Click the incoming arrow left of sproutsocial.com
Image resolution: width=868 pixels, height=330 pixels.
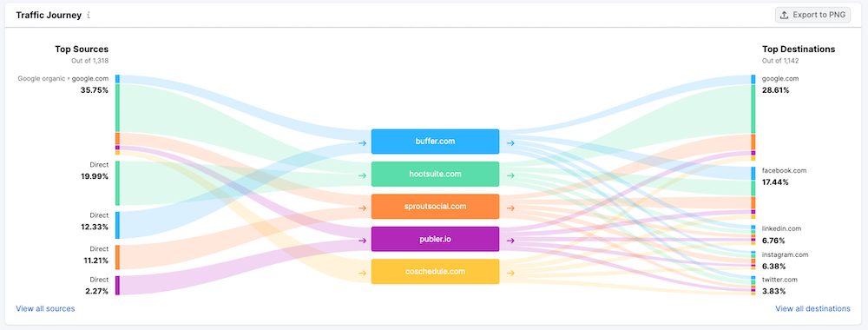point(363,208)
